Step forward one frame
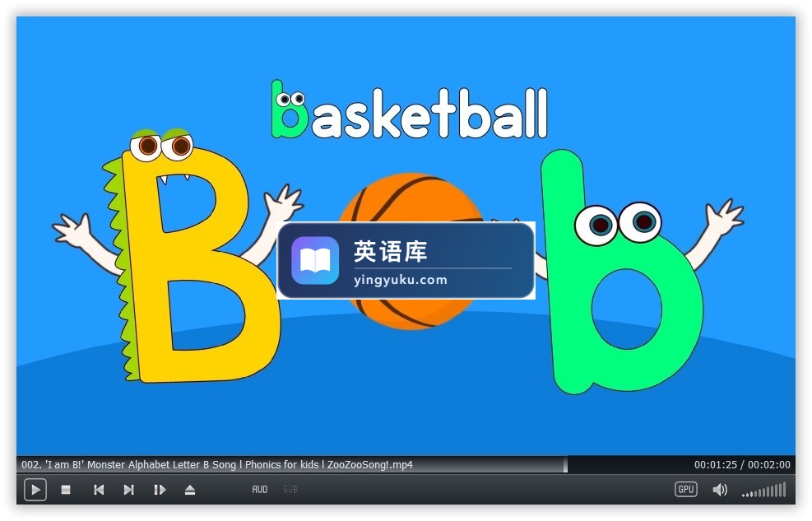The width and height of the screenshot is (812, 521). click(x=160, y=490)
